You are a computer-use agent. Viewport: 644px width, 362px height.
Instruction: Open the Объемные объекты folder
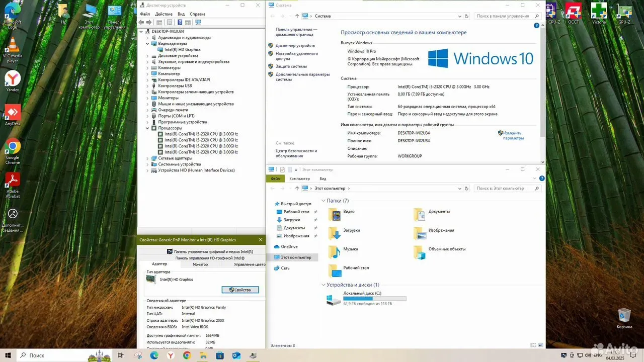[x=439, y=252]
